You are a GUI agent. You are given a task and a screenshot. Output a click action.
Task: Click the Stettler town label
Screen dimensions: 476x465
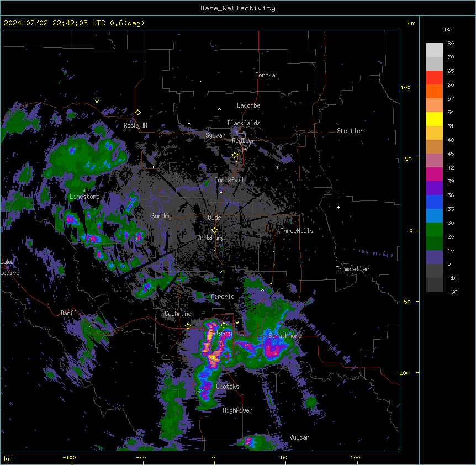[x=350, y=131]
